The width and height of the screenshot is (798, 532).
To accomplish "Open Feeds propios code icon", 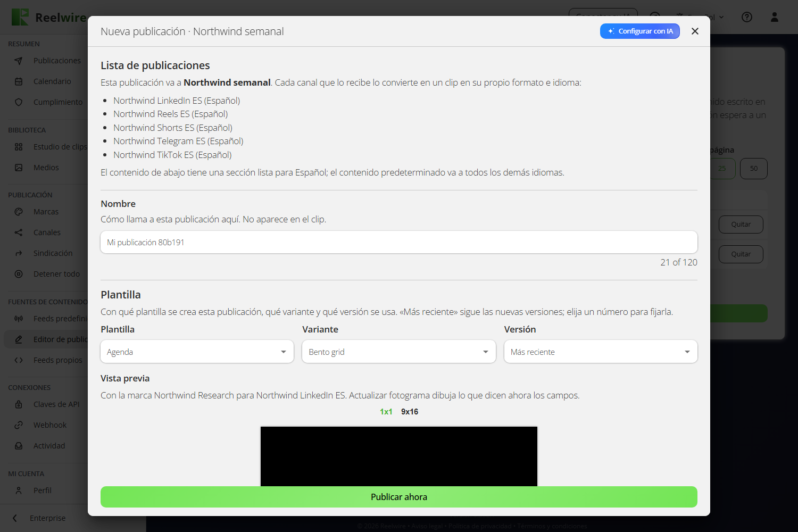I will 19,360.
